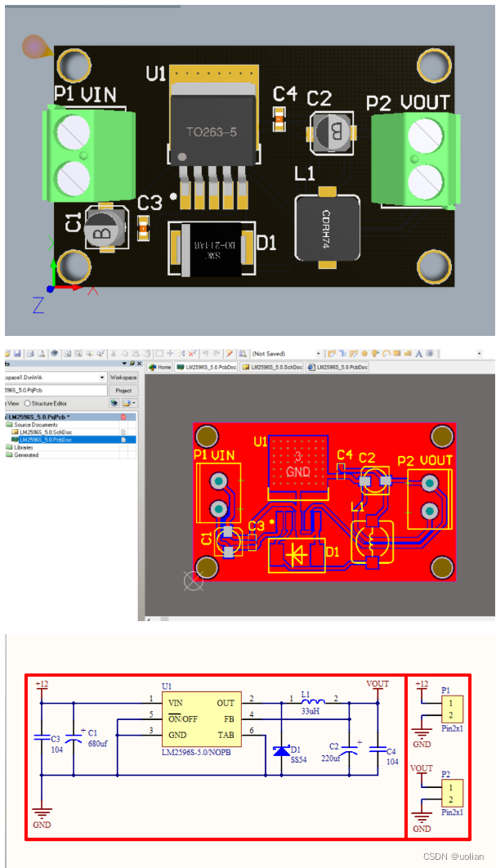The height and width of the screenshot is (868, 496).
Task: Click the pin icon on Projects panel
Action: [x=131, y=363]
